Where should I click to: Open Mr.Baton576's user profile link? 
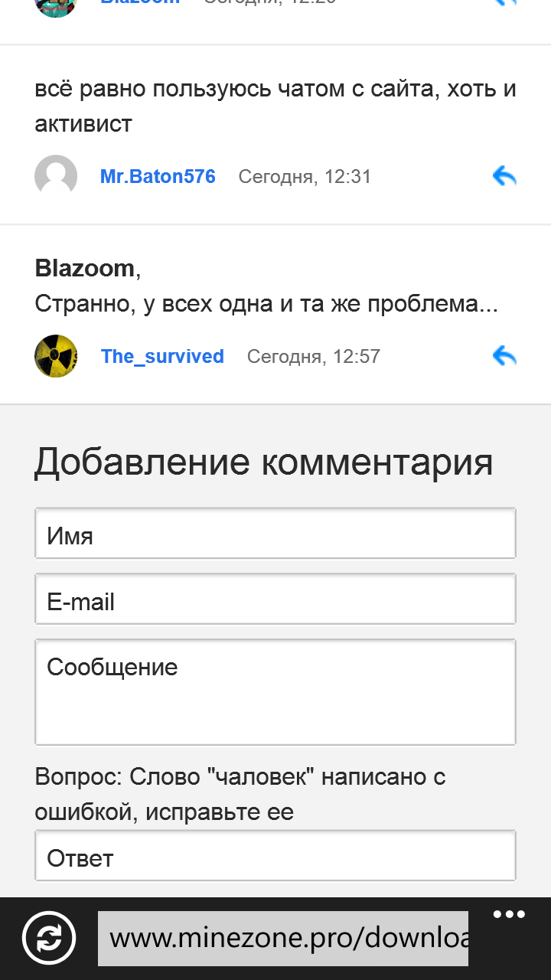[158, 177]
